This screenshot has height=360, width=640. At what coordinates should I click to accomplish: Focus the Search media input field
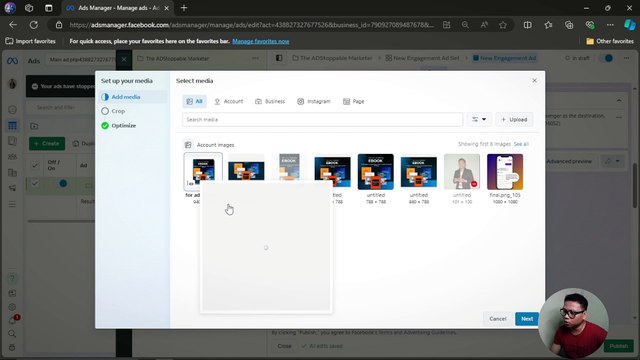(x=322, y=120)
